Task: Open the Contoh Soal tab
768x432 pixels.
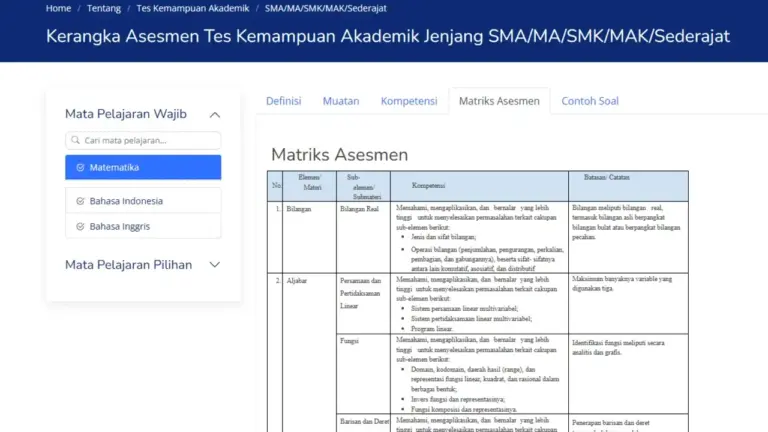Action: coord(590,101)
